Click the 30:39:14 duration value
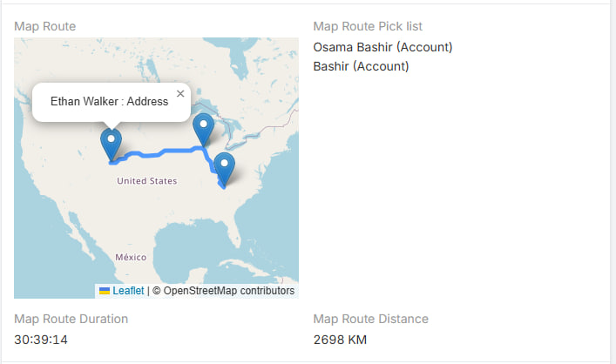The height and width of the screenshot is (364, 616). click(x=41, y=339)
